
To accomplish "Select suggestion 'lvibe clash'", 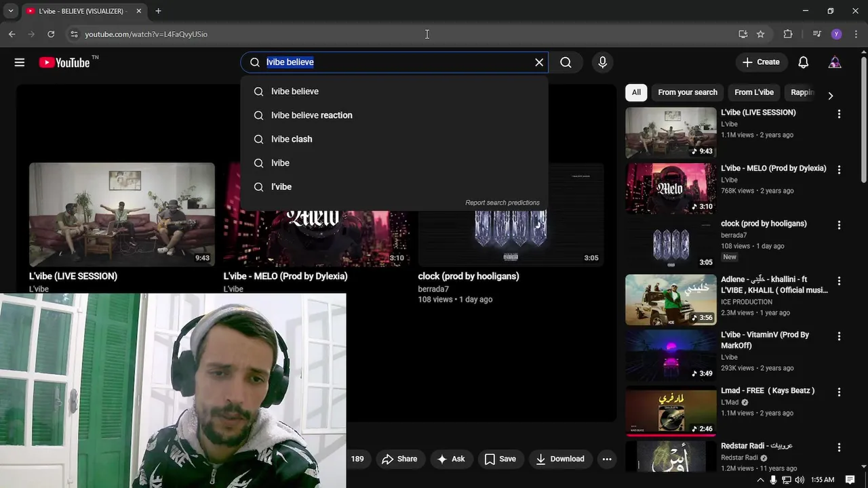I will [x=394, y=139].
